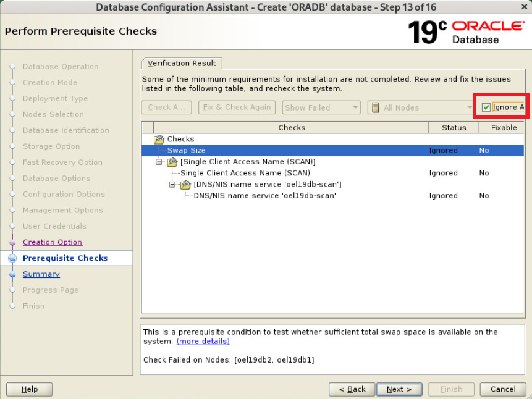Click the Fixable column header
Image resolution: width=532 pixels, height=399 pixels.
[x=502, y=128]
